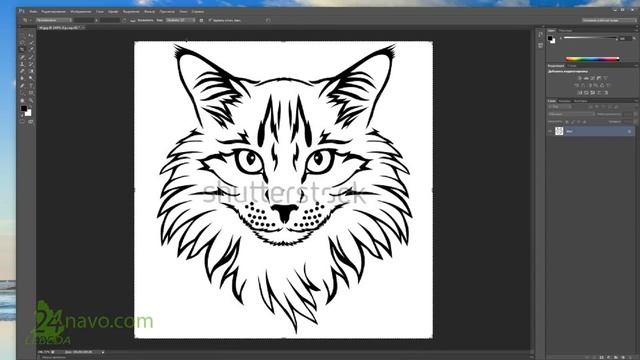Click the toolbox foreground color swatch

pyautogui.click(x=24, y=109)
